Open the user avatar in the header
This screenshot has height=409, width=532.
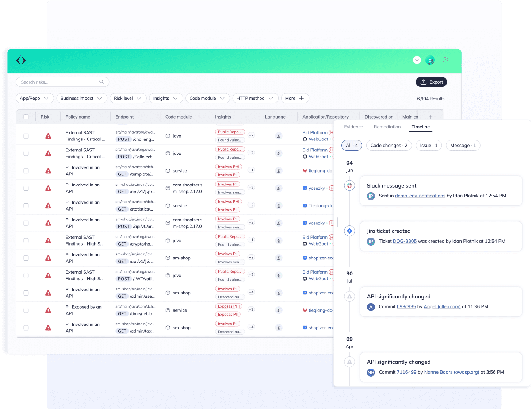(430, 60)
